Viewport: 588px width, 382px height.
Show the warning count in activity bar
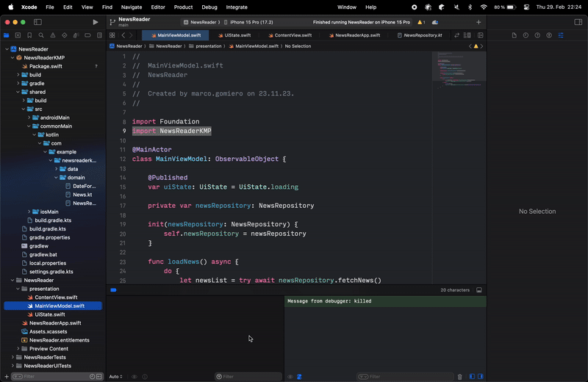point(421,22)
